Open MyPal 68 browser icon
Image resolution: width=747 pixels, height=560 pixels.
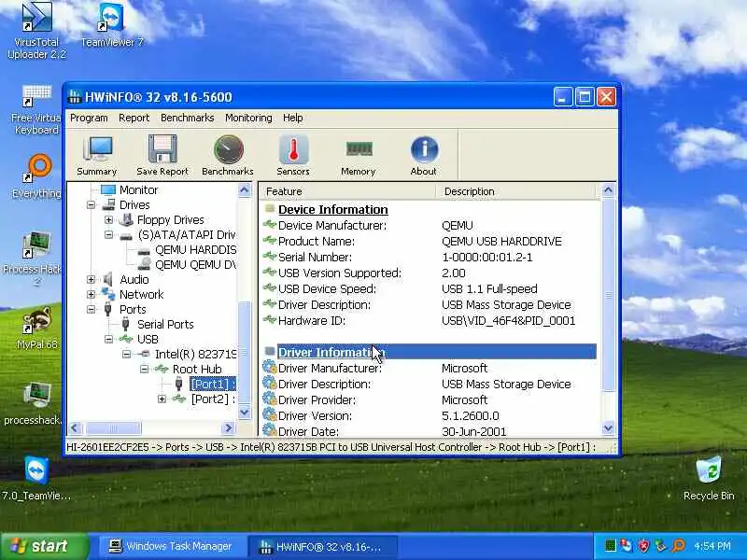tap(36, 328)
